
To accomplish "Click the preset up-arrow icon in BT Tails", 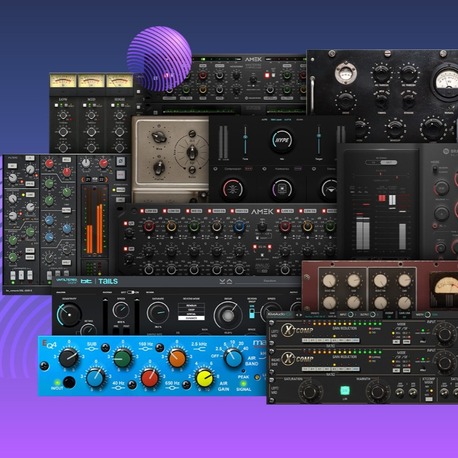I will 230,282.
